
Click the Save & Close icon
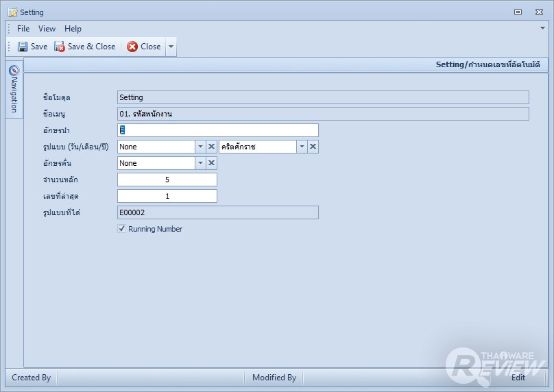pos(60,47)
